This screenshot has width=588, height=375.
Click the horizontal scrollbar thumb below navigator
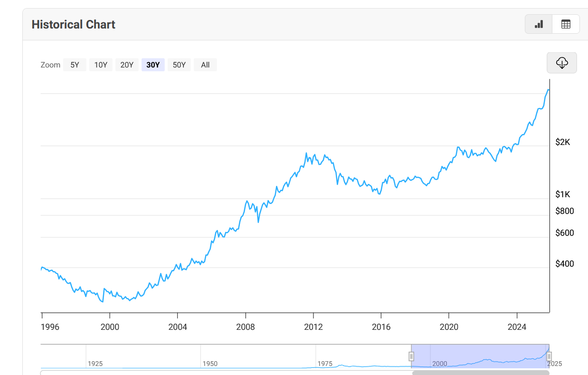[481, 373]
